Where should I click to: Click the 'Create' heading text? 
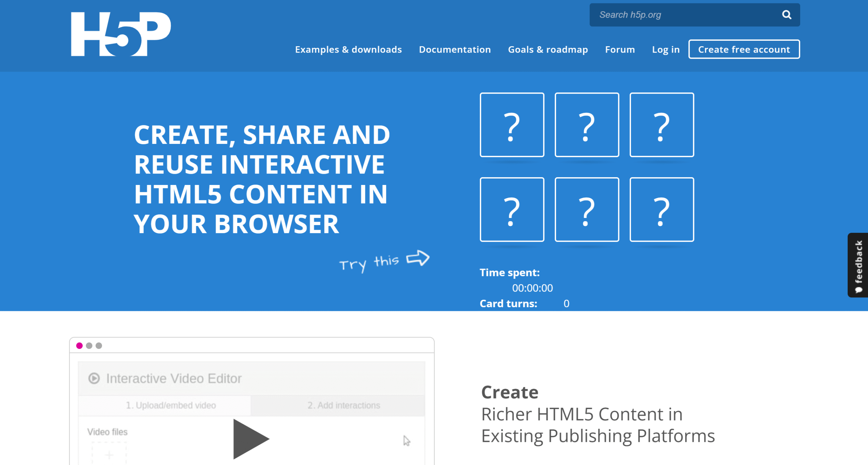click(x=510, y=392)
